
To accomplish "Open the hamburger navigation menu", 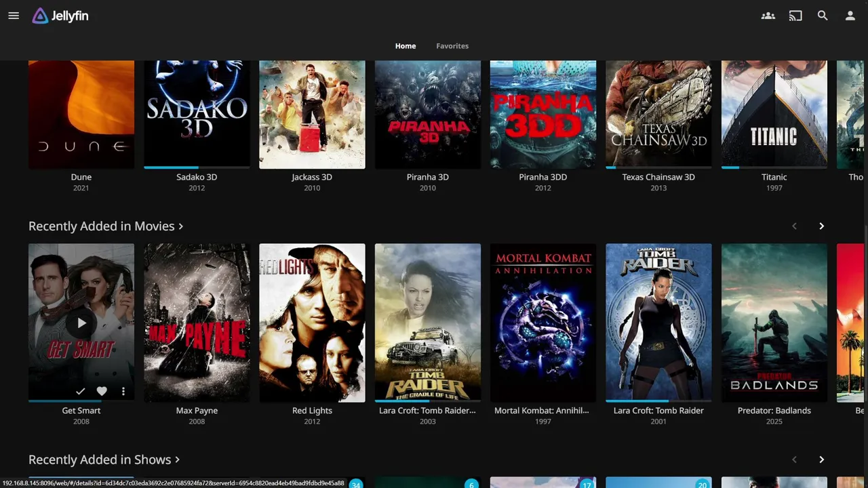I will [x=14, y=16].
